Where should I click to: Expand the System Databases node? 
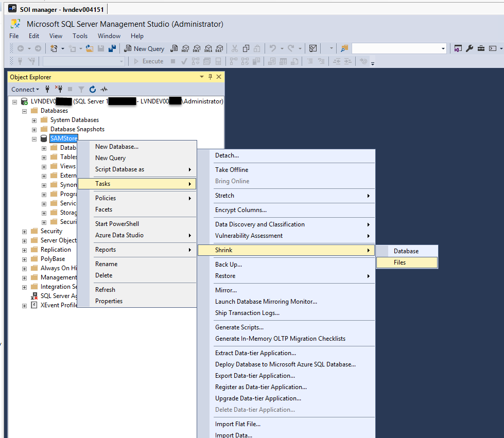[34, 120]
